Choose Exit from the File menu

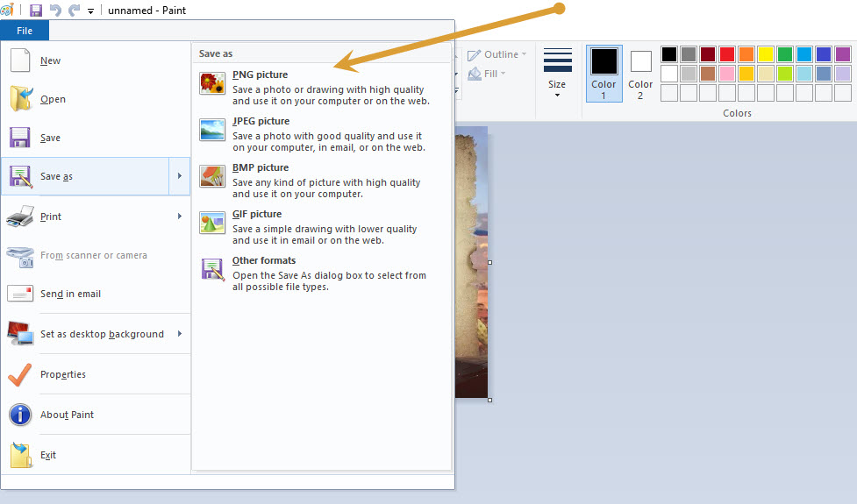click(96, 455)
